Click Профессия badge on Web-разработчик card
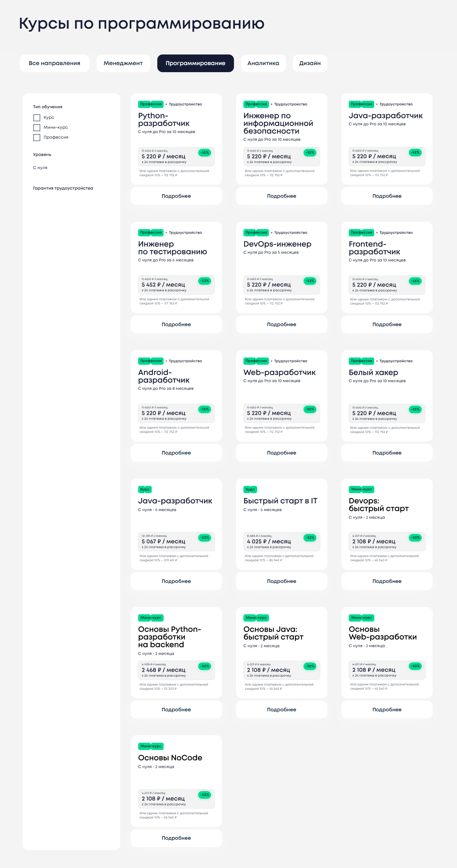 pyautogui.click(x=256, y=361)
